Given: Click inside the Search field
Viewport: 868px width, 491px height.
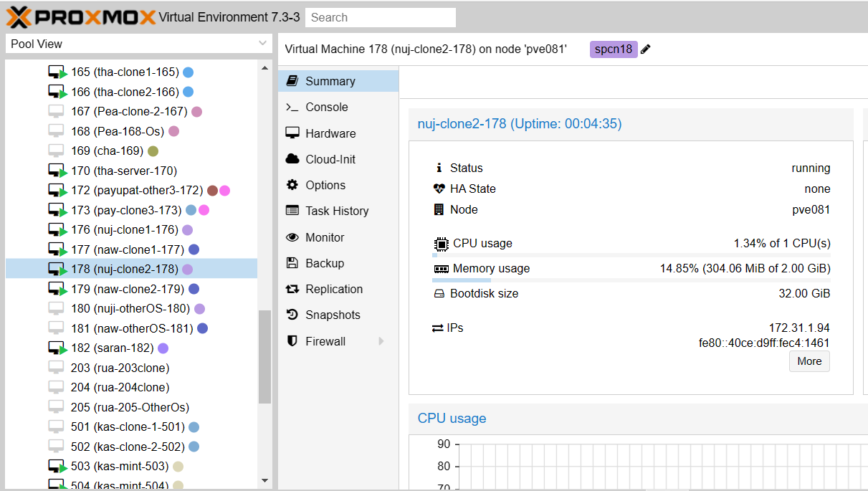Looking at the screenshot, I should coord(380,17).
